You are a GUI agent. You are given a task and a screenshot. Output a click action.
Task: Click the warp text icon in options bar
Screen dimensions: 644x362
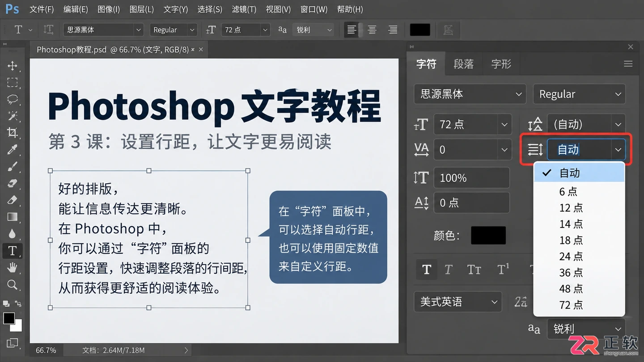pos(448,30)
